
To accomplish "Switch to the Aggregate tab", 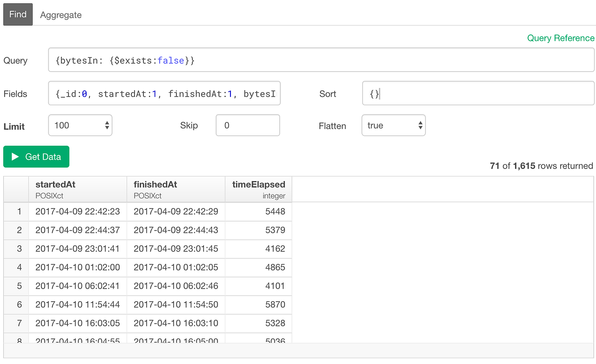I will click(x=61, y=14).
